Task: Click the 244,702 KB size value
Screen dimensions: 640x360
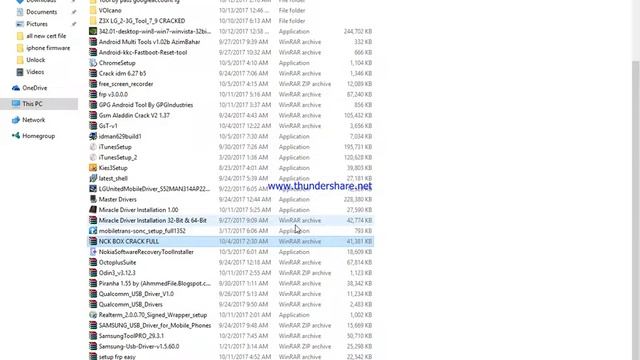Action: [358, 31]
